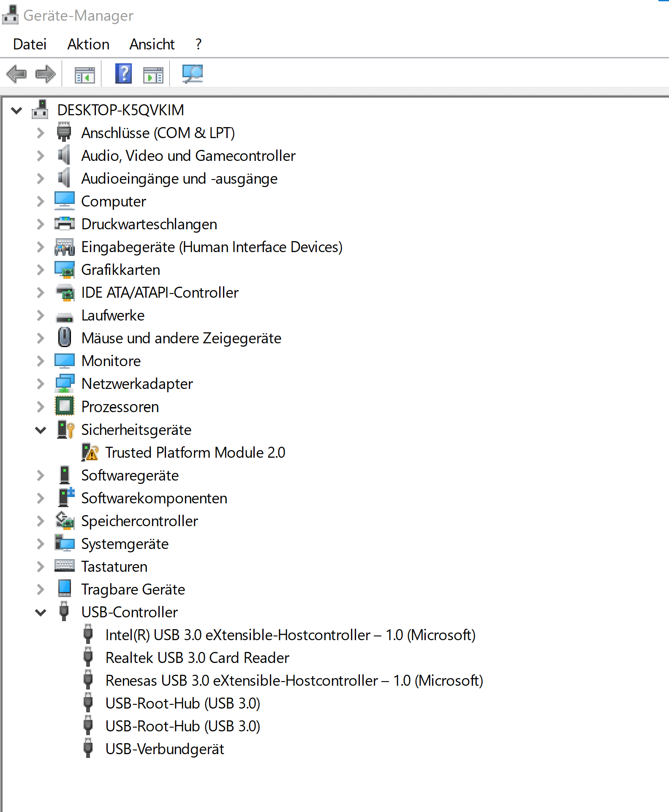Select the Softwarekomponenten label
This screenshot has height=812, width=669.
pos(154,498)
